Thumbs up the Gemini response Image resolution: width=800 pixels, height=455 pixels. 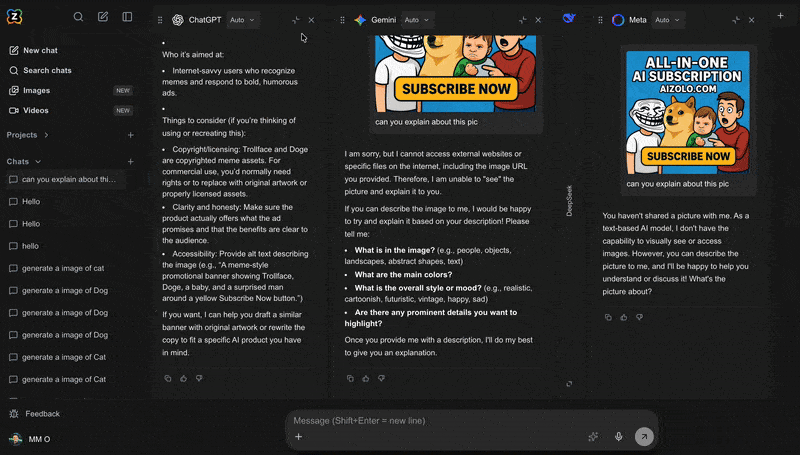pos(365,378)
